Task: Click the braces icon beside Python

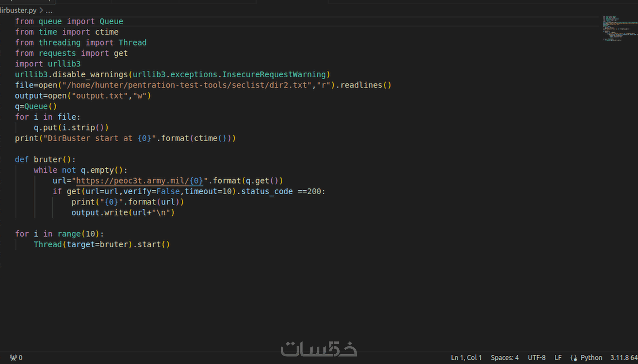Action: (573, 358)
